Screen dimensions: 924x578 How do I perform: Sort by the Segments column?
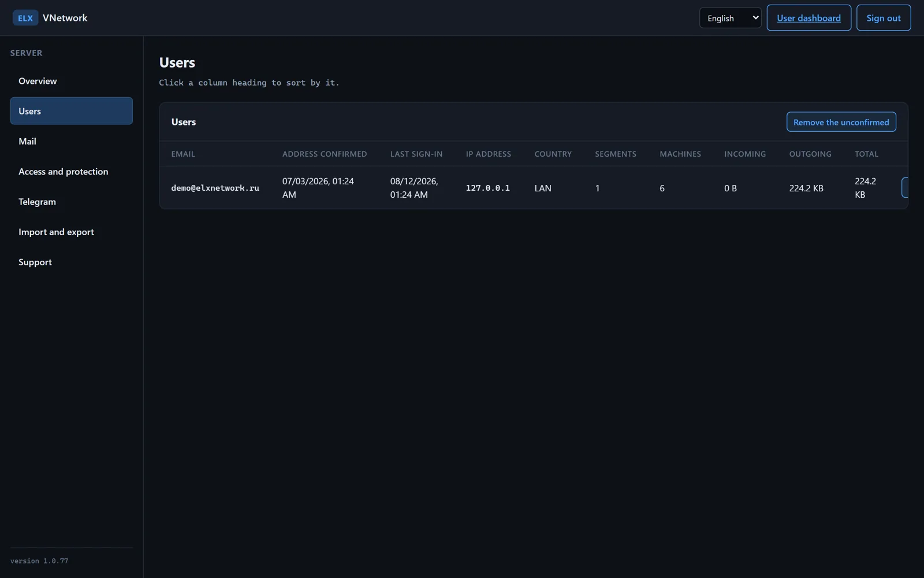tap(616, 154)
